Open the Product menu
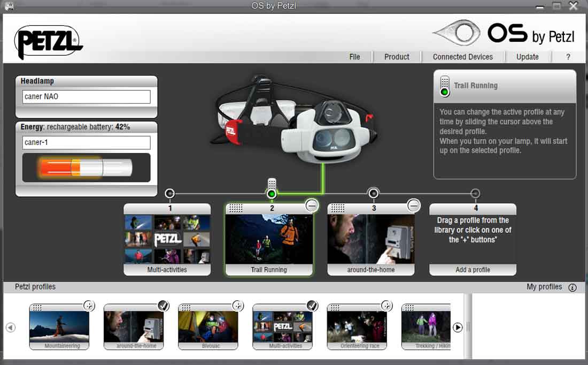 coord(397,57)
